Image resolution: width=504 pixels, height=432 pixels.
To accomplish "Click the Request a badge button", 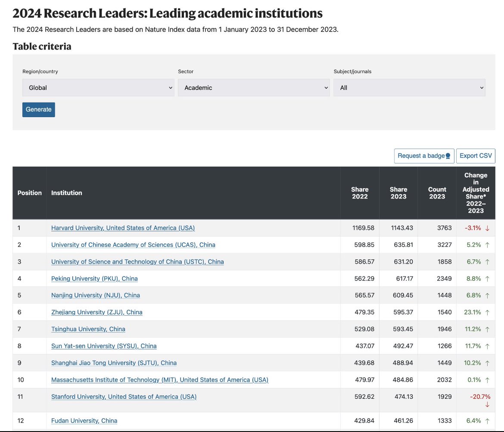I will point(424,156).
